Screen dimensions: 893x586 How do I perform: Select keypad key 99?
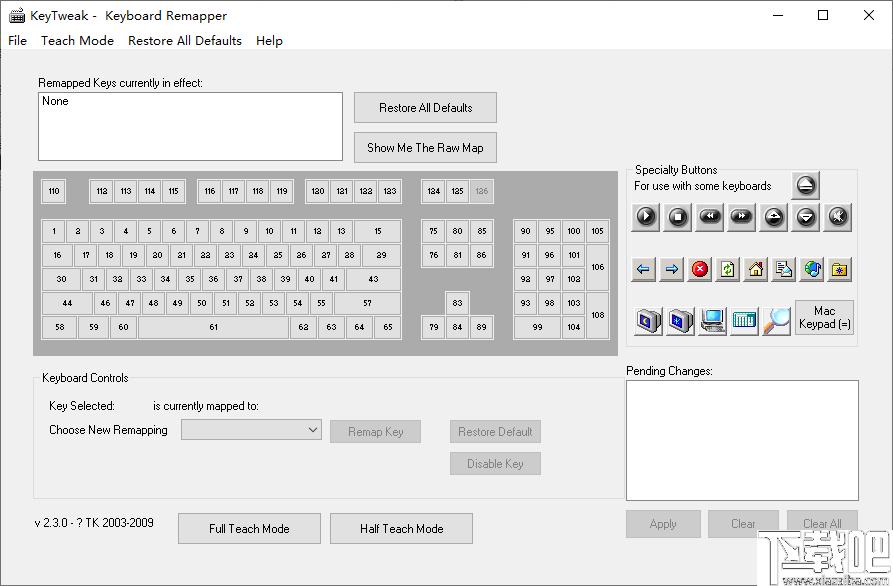click(537, 327)
